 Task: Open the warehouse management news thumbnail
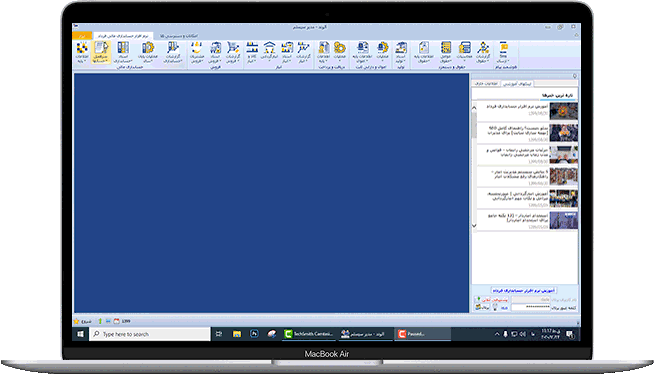tap(563, 176)
